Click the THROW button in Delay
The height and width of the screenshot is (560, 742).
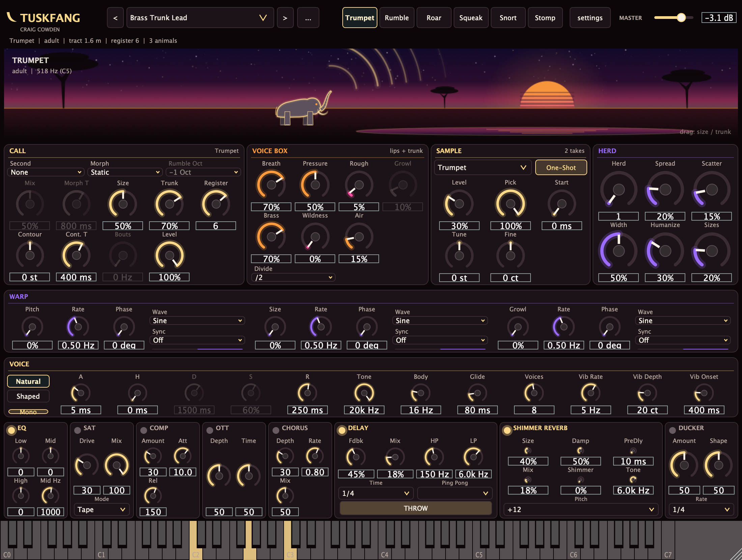pos(416,508)
